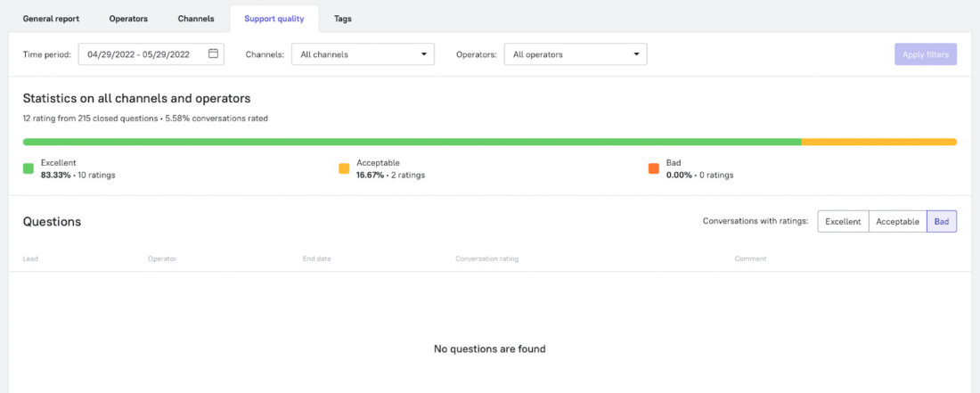
Task: Click 'No questions are found' message
Action: pos(489,348)
